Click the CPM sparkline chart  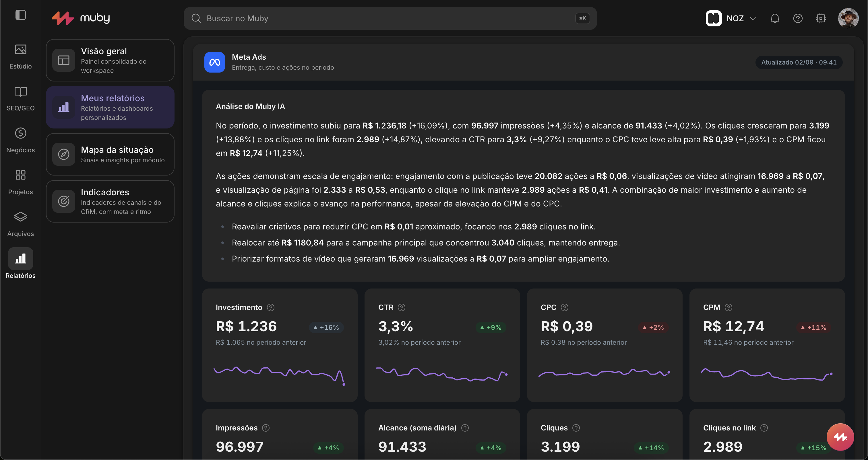[767, 374]
